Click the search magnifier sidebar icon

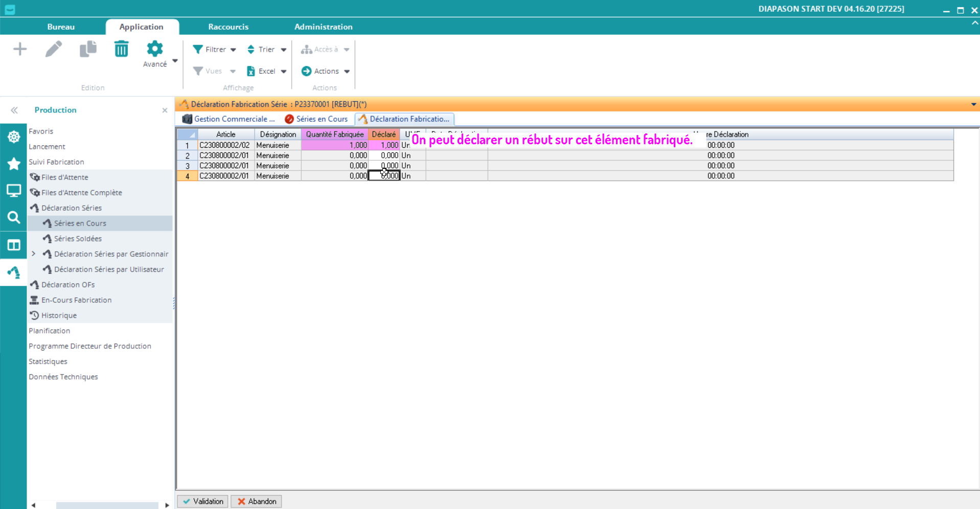point(14,217)
